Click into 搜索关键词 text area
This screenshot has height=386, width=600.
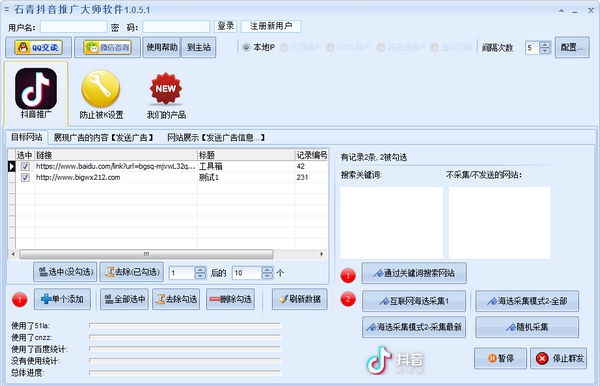click(x=391, y=223)
